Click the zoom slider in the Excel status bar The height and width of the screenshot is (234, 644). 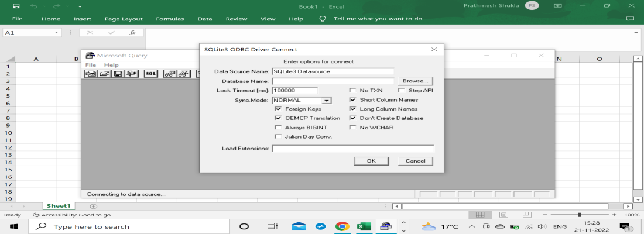point(579,215)
